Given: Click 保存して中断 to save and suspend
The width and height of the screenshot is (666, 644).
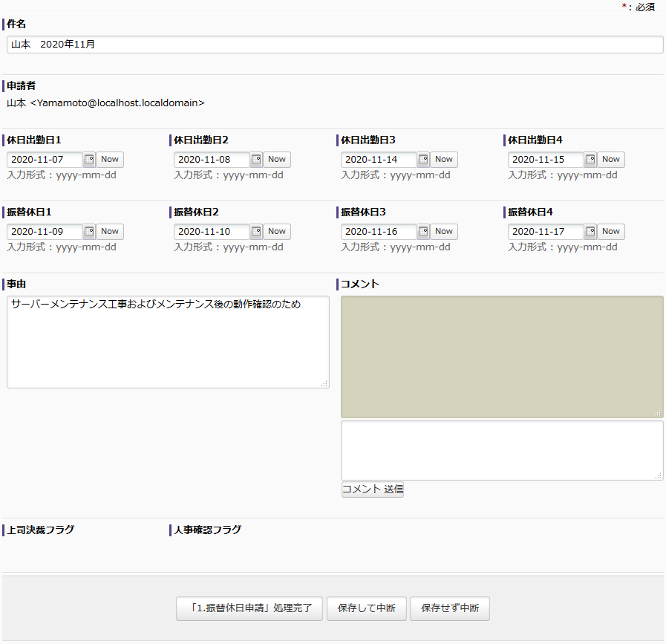Looking at the screenshot, I should point(367,608).
